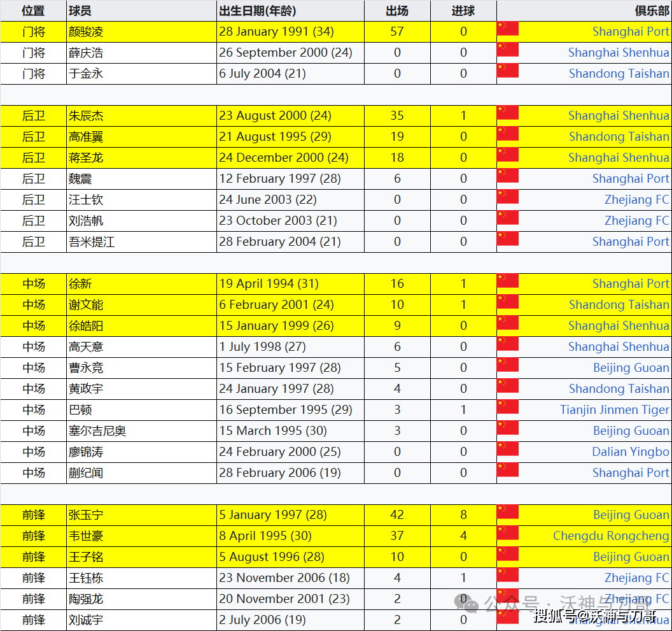This screenshot has height=631, width=672.
Task: Select the flag icon in 张玉宁's row
Action: click(508, 513)
